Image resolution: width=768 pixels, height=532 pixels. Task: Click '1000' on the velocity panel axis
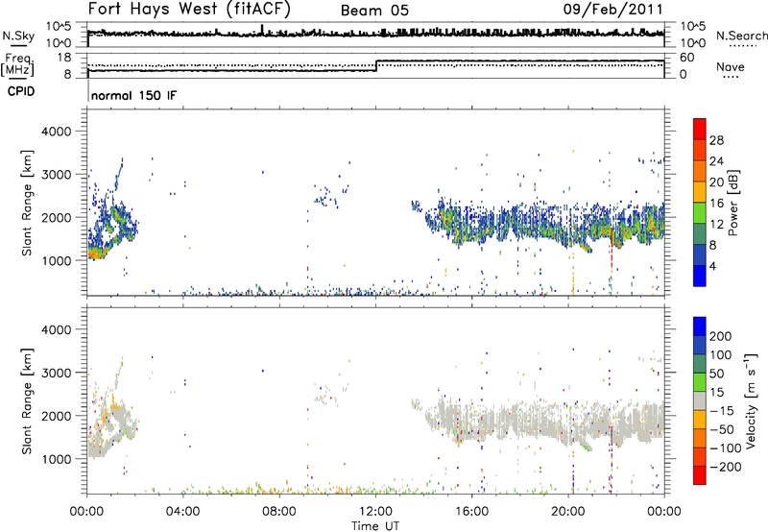tap(57, 459)
